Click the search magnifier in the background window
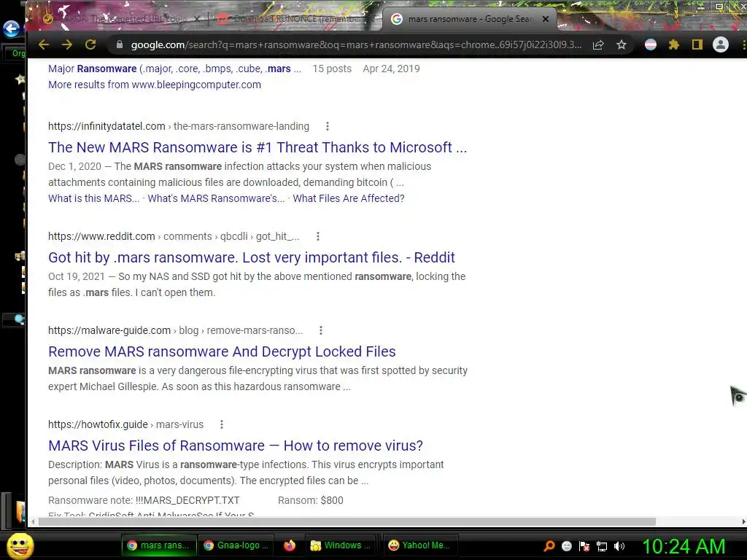This screenshot has width=747, height=560. (19, 319)
